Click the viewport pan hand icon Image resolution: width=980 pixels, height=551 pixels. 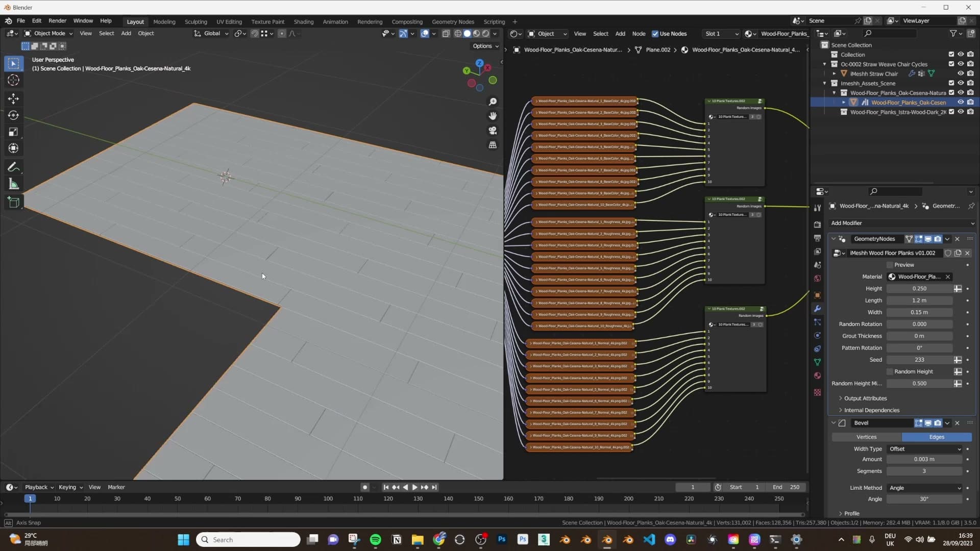[x=493, y=116]
